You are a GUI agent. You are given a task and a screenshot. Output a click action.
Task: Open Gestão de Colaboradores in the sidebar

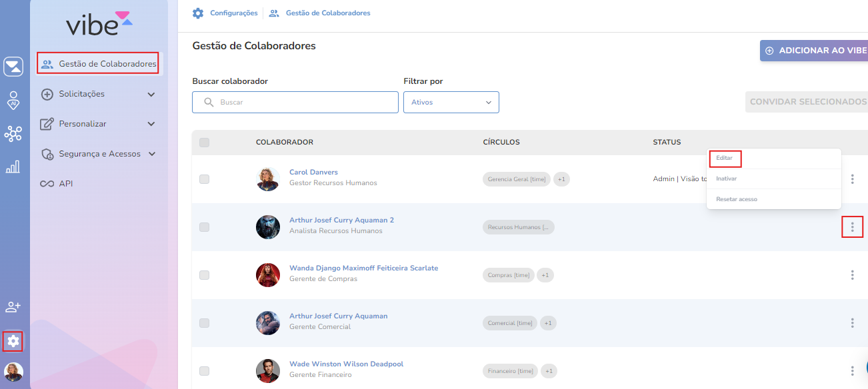tap(99, 64)
